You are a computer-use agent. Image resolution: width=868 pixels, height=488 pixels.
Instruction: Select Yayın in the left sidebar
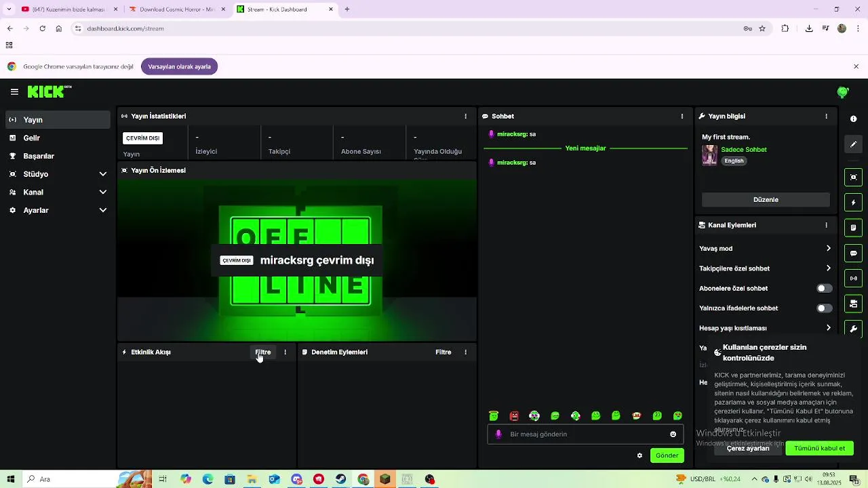(57, 120)
